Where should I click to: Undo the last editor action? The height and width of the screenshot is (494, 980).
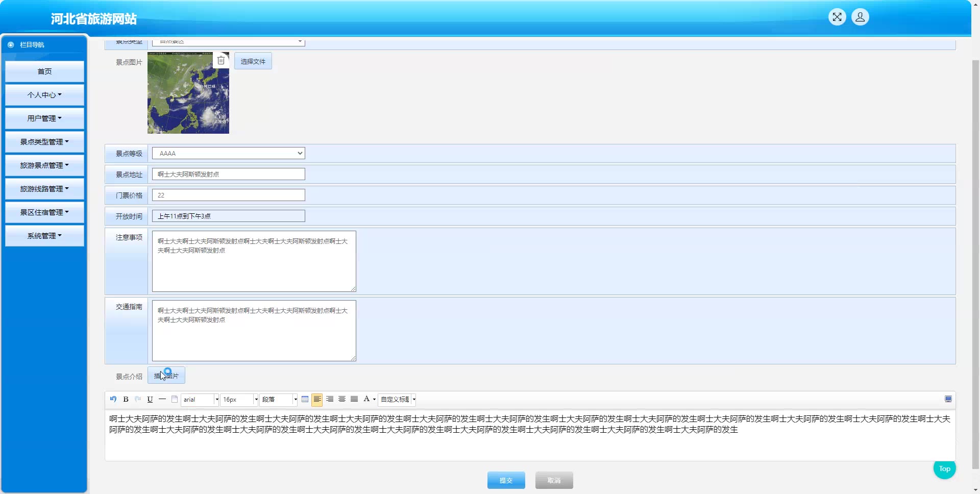pyautogui.click(x=113, y=399)
